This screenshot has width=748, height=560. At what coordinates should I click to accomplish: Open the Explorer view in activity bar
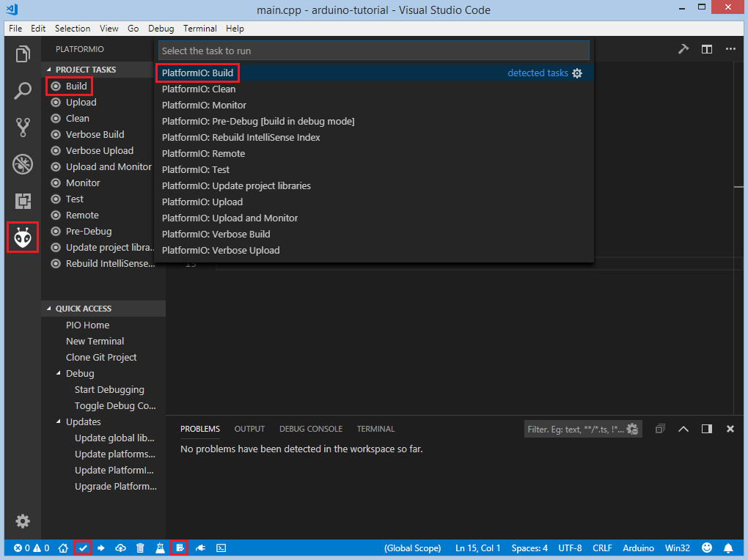point(23,54)
